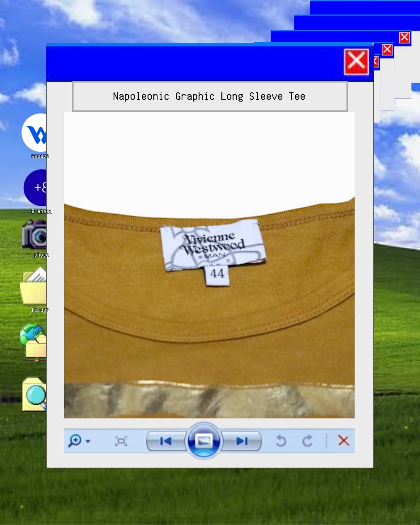Close the front photo viewer window

pyautogui.click(x=356, y=62)
